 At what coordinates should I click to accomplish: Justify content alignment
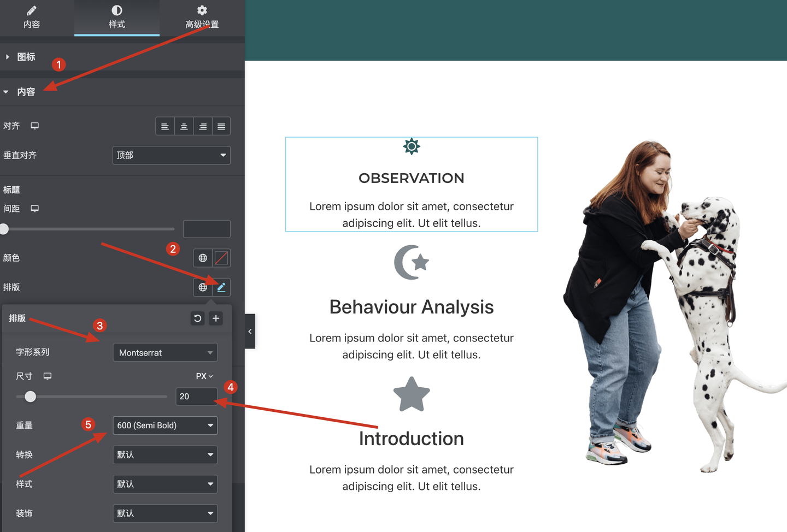point(221,126)
